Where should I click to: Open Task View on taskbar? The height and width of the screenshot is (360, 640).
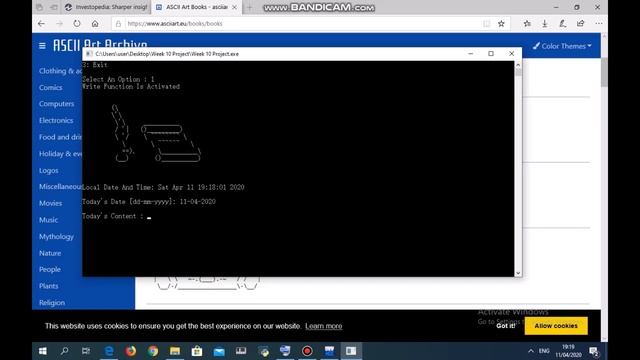(86, 351)
